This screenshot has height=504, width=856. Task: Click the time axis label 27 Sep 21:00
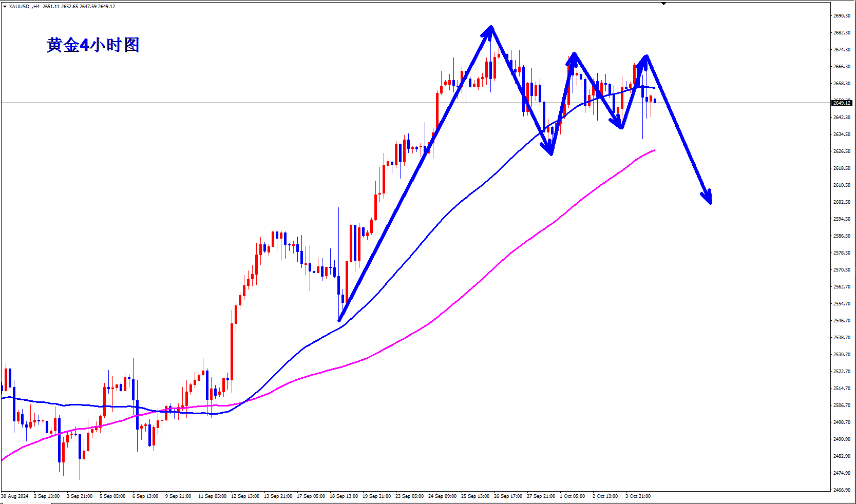point(541,496)
